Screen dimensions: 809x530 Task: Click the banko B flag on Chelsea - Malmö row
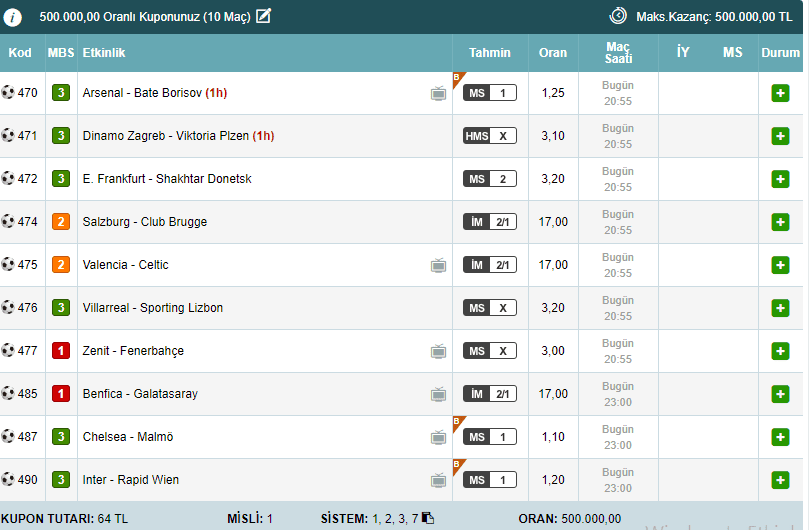(458, 423)
